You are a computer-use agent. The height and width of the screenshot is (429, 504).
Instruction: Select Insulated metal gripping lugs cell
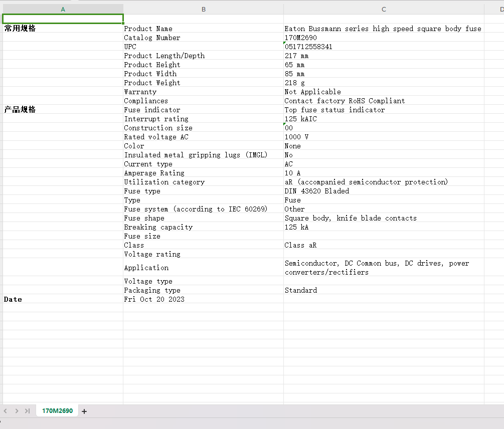click(x=204, y=155)
